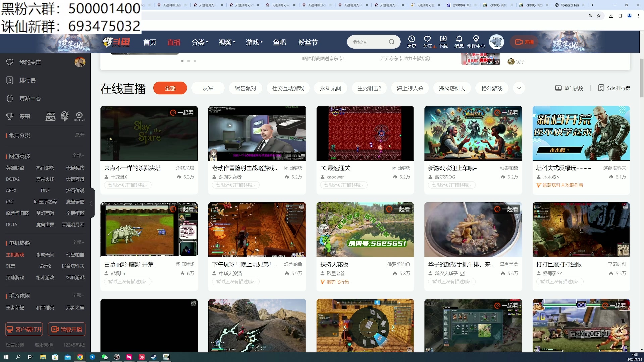Open the 关注 follow heart icon
644x362 pixels.
click(427, 41)
